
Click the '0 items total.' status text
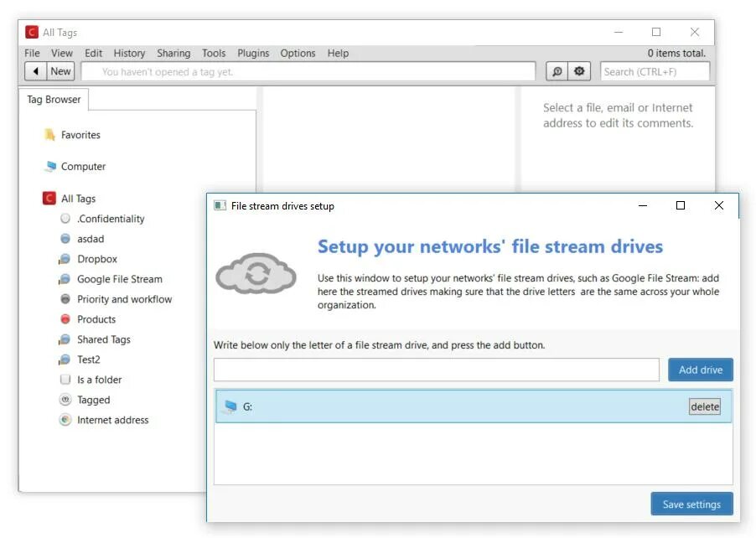point(676,53)
